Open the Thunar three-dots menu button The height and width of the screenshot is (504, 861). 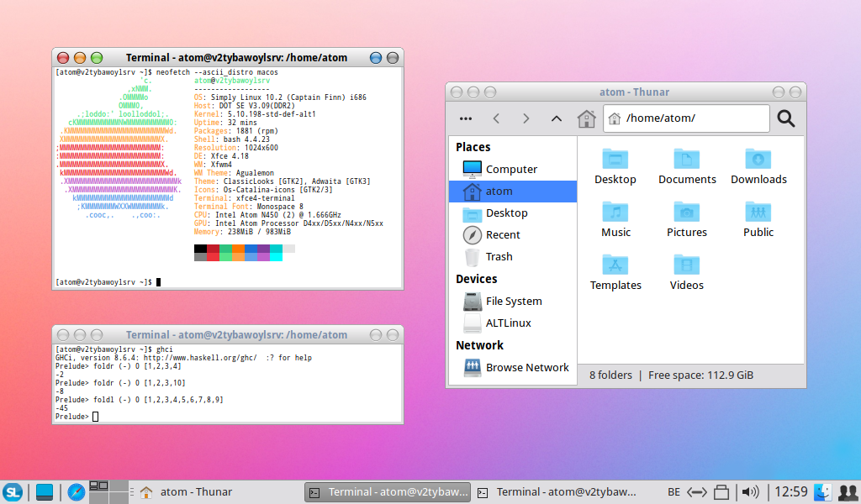466,118
